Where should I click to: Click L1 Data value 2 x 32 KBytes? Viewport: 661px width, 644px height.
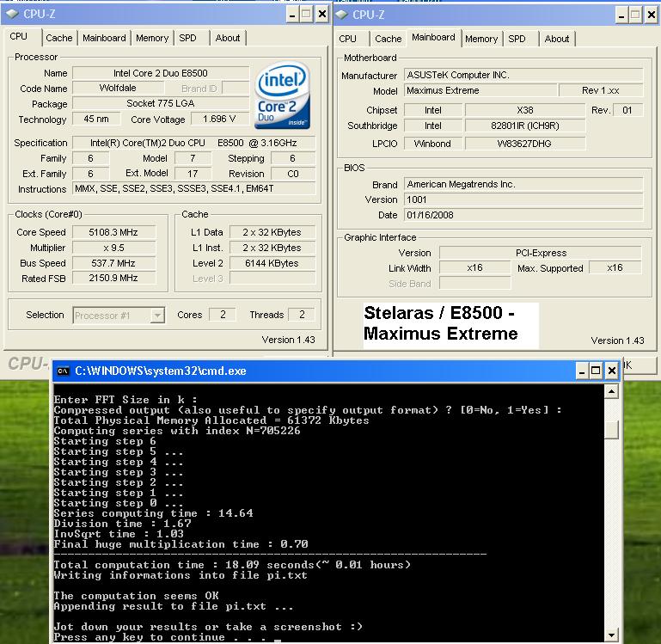[272, 232]
